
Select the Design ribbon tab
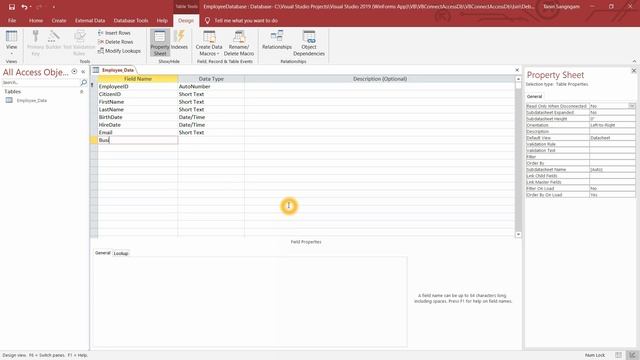coord(186,20)
